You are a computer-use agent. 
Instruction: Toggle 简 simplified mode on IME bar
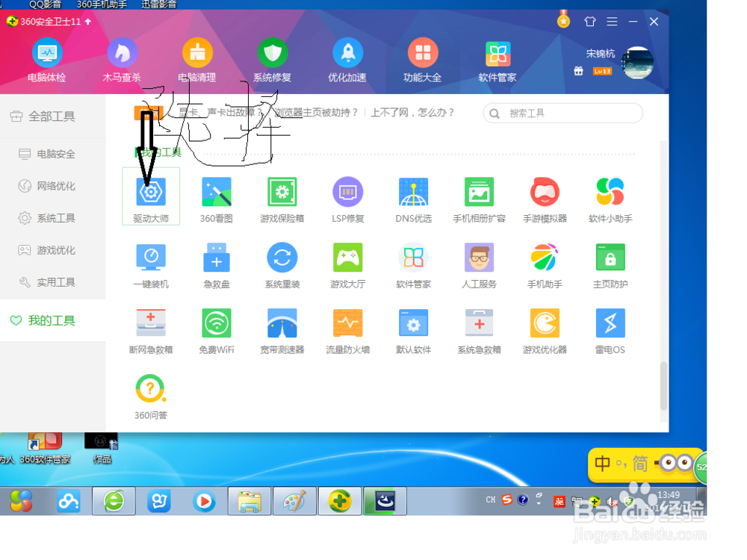(640, 463)
